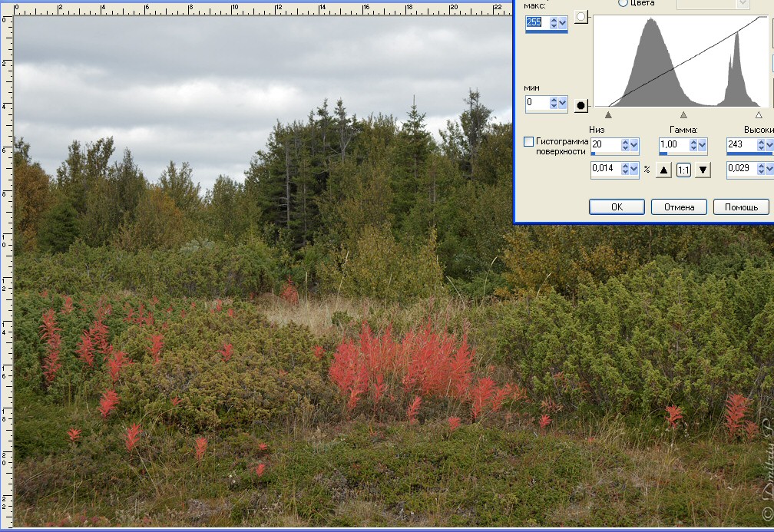Screen dimensions: 774x532
Task: Grab the dark low-level triangle under histogram
Action: (x=608, y=115)
